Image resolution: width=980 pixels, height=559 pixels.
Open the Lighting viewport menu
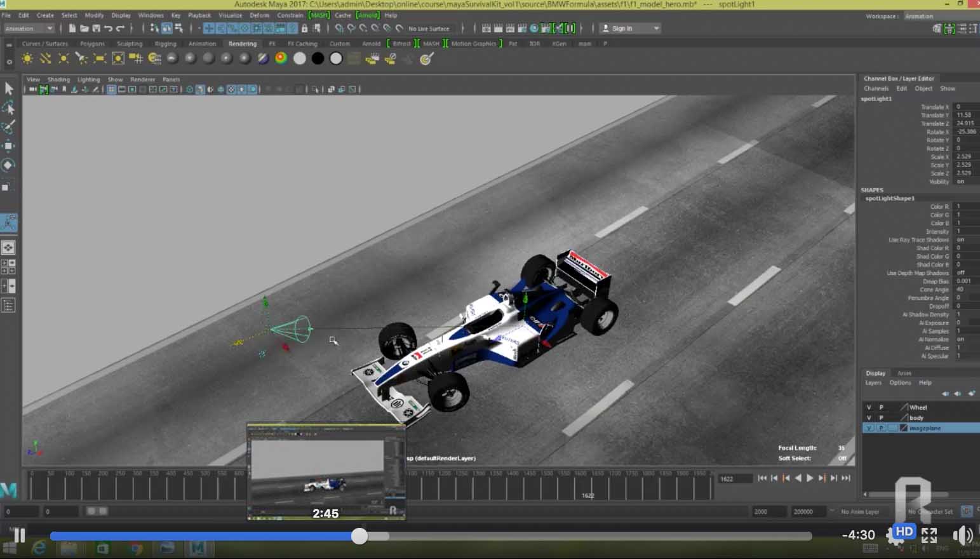click(88, 79)
